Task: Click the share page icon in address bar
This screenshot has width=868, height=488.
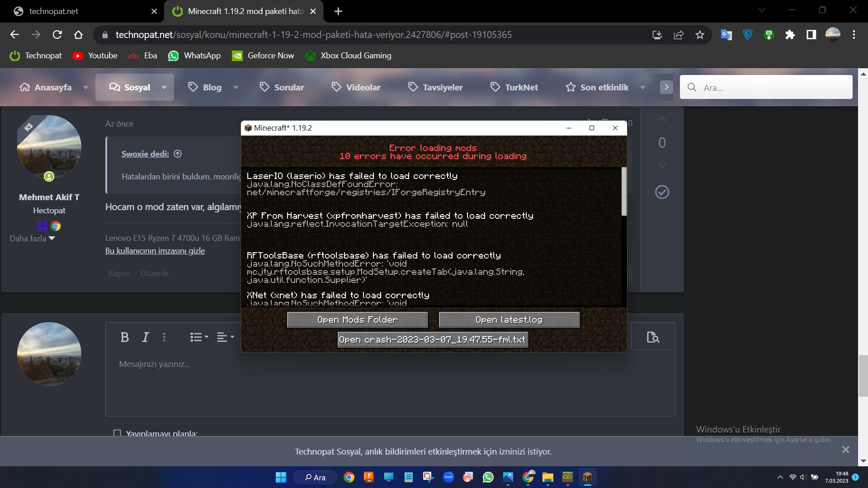Action: tap(679, 35)
